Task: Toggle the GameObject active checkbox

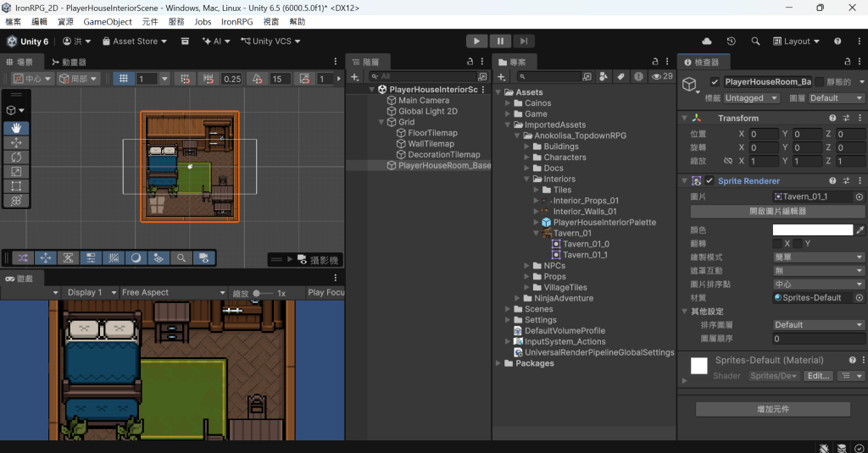Action: [x=715, y=82]
